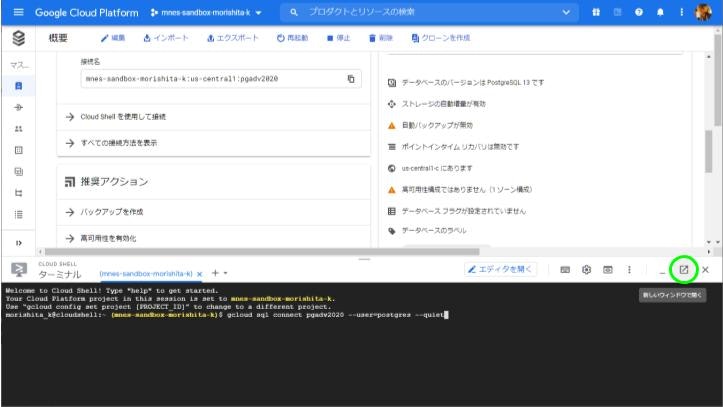Open the dropdown arrow next to plus tab
Image resolution: width=723 pixels, height=407 pixels.
point(225,273)
